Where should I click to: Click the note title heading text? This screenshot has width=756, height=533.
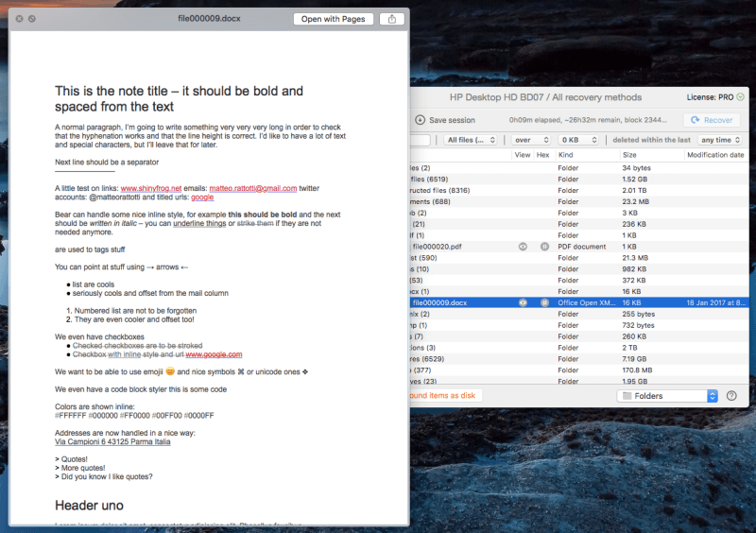click(x=179, y=99)
